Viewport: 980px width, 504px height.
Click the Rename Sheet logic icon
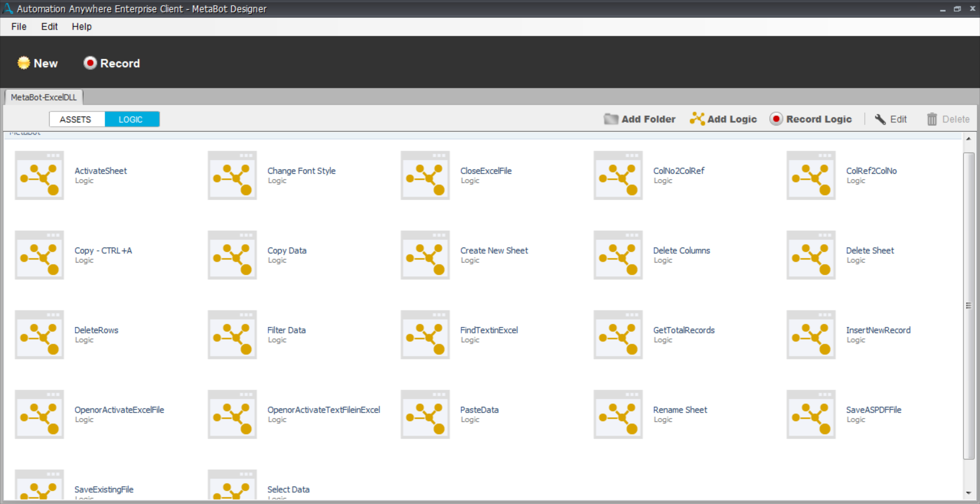pos(618,414)
